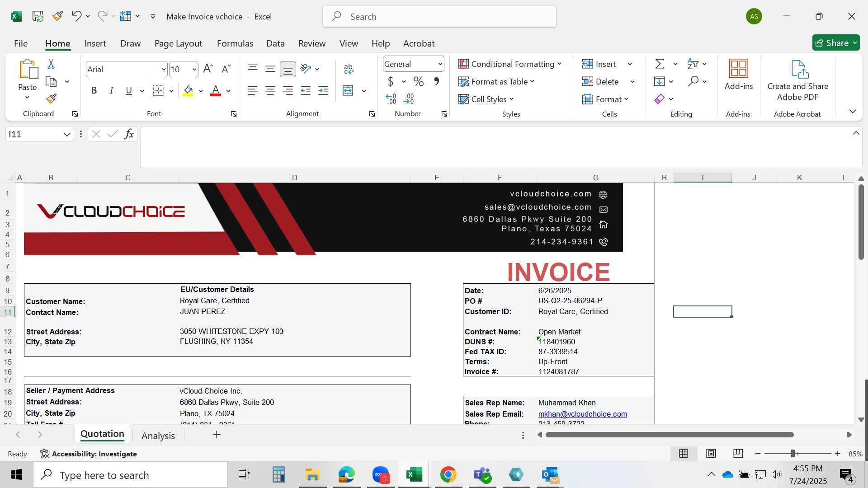
Task: Toggle Align Right for text
Action: [x=288, y=91]
